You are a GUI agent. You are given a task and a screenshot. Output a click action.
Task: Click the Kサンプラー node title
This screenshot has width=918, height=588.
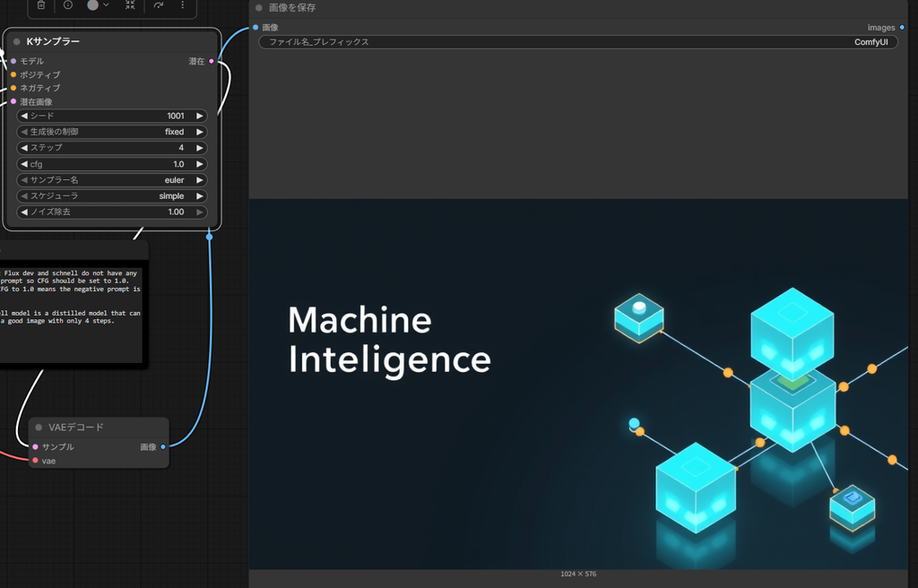53,41
